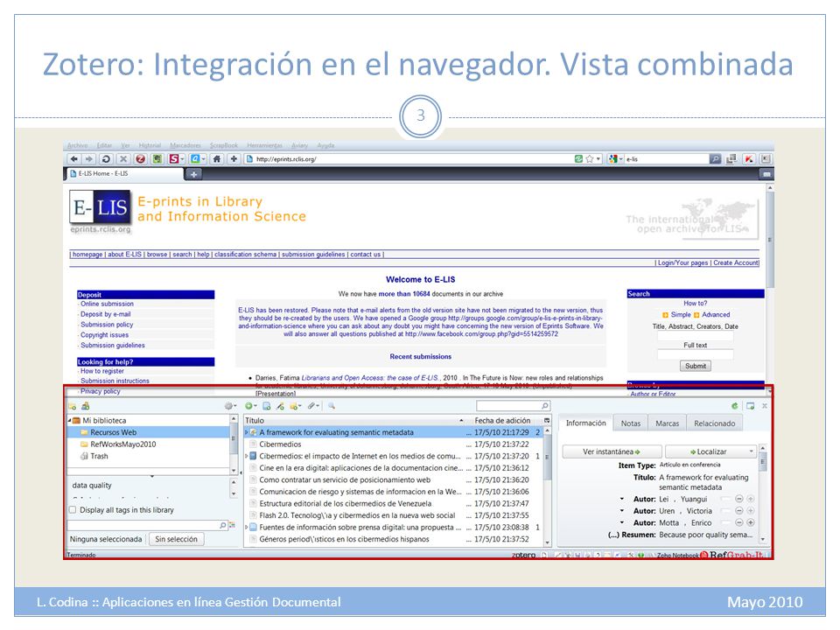
Task: Expand the A framework for evaluating item
Action: tap(247, 432)
